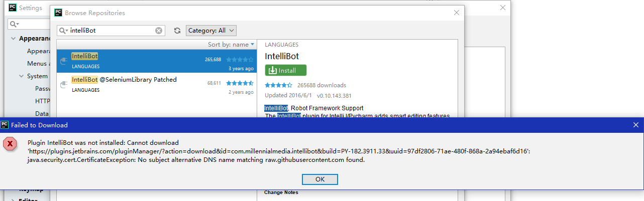The width and height of the screenshot is (644, 201).
Task: Click the Change Notes heading
Action: tap(281, 192)
